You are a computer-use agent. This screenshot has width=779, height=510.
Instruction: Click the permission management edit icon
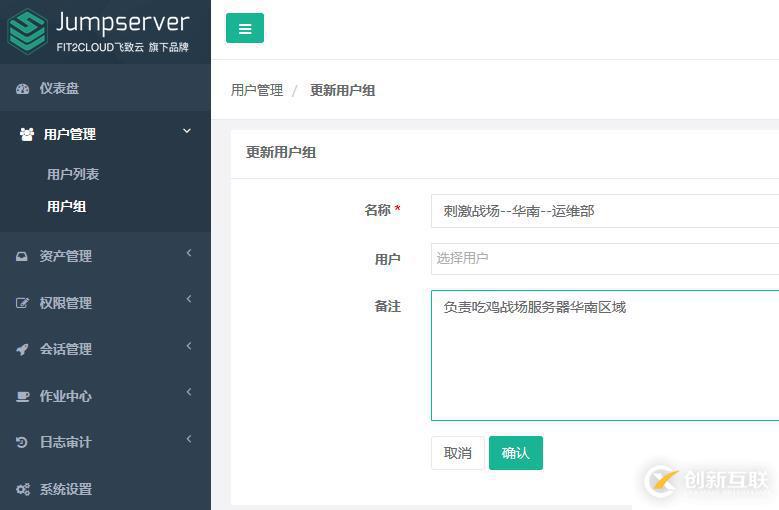[22, 303]
